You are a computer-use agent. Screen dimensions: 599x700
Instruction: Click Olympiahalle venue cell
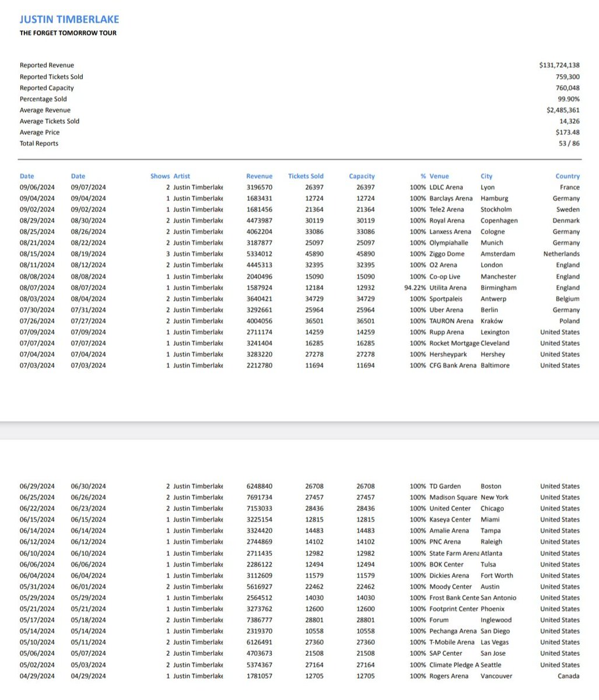click(449, 243)
